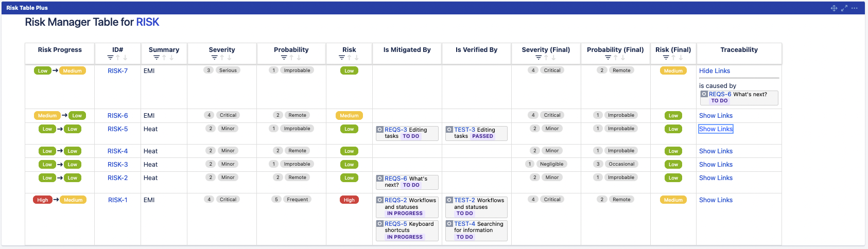Expand Show Links for RISK-2
This screenshot has height=249, width=868.
tap(716, 178)
